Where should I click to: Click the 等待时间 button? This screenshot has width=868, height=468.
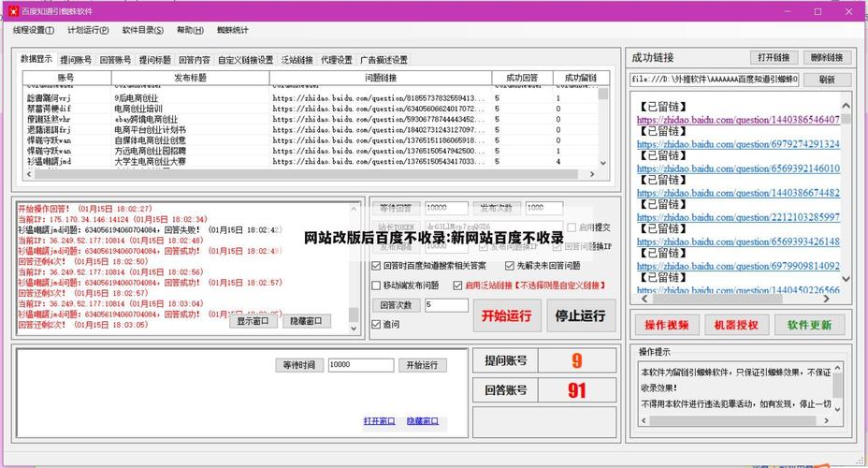coord(299,365)
